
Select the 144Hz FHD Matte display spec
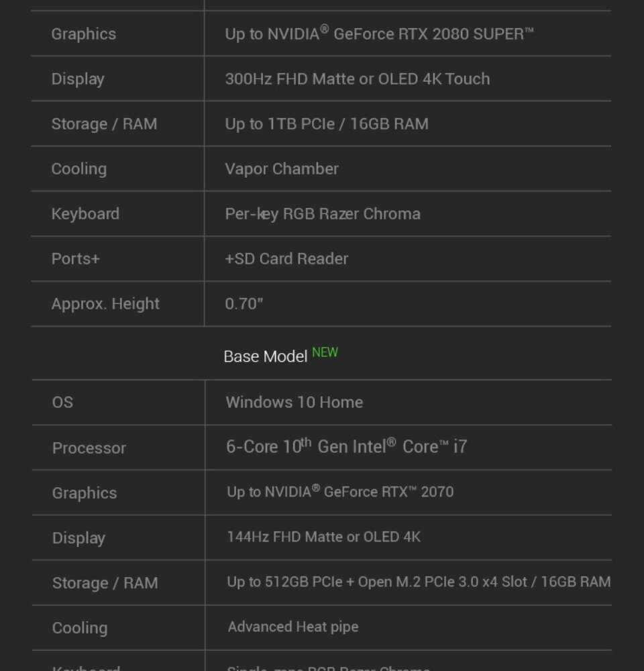(323, 537)
